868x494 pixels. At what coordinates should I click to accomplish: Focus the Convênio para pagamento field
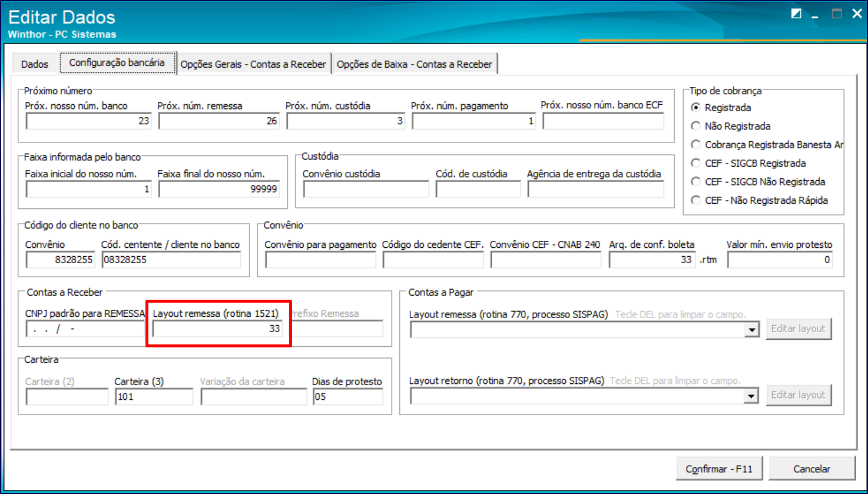click(320, 260)
